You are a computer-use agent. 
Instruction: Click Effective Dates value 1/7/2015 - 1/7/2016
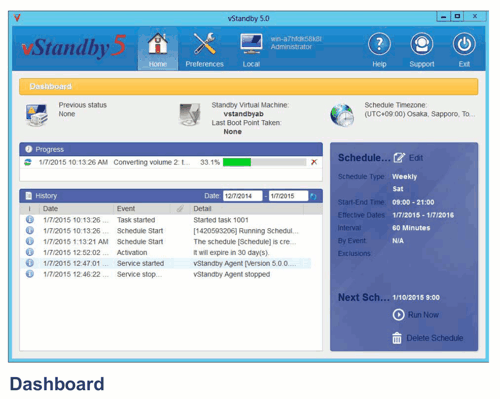click(x=423, y=215)
